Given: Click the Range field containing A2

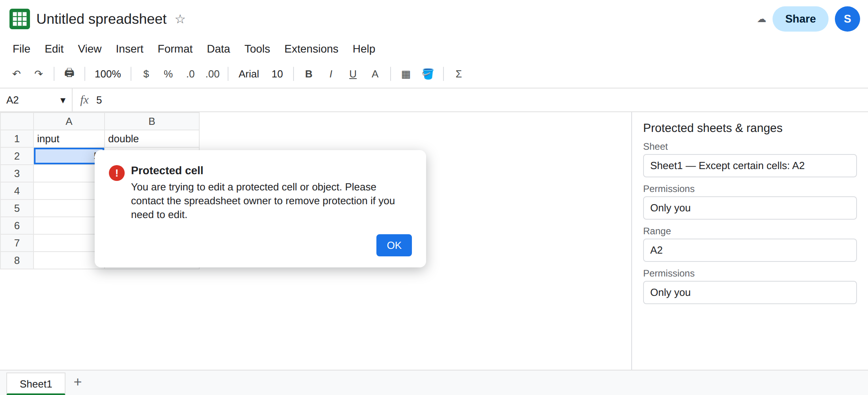Looking at the screenshot, I should [750, 250].
